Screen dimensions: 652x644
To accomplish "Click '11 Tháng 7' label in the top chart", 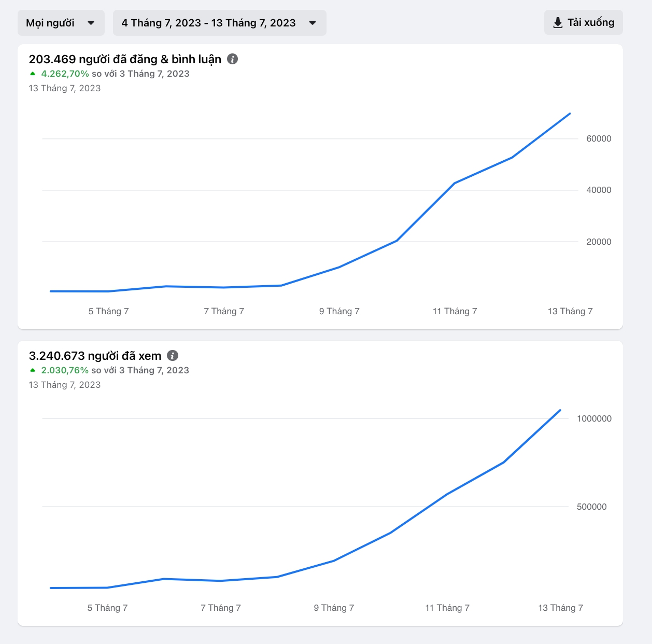I will [455, 311].
